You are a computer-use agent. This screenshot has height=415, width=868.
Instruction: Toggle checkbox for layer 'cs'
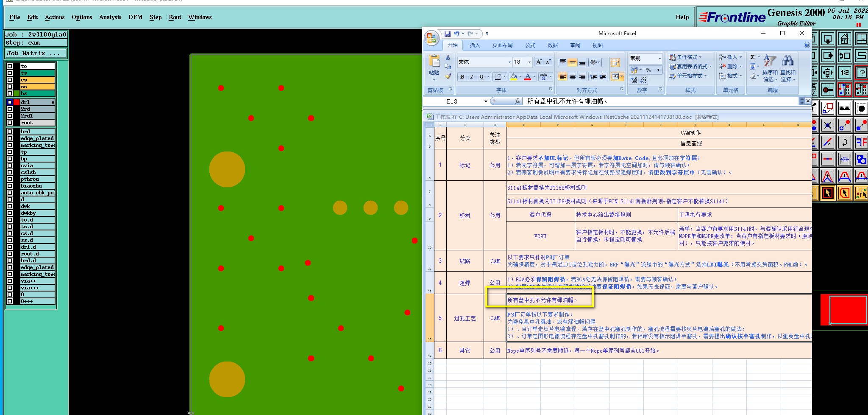coord(10,80)
